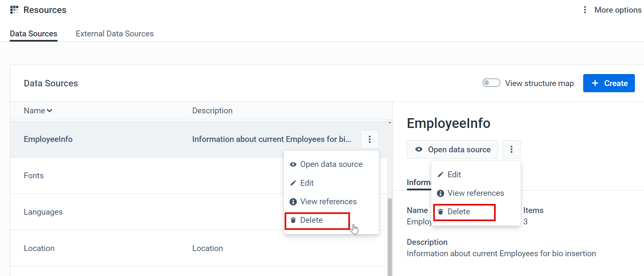Sort by Name column chevron
Viewport: 644px width, 276px height.
49,111
